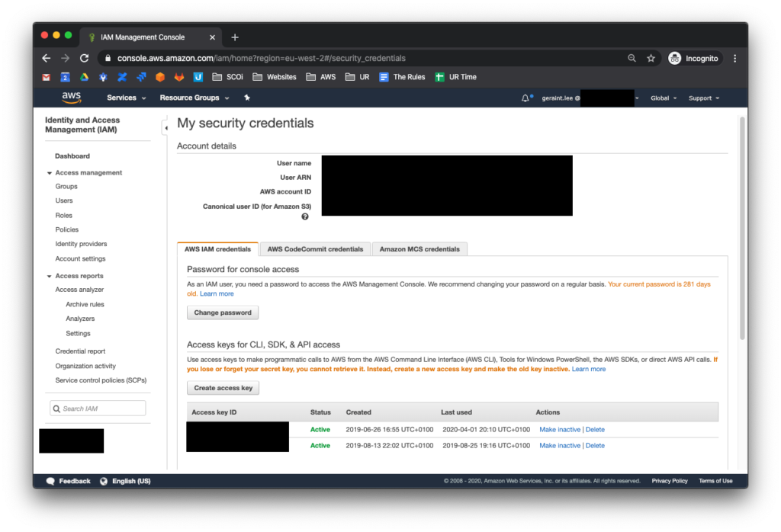The image size is (781, 532).
Task: Switch to AWS CodeCommit credentials tab
Action: [x=315, y=248]
